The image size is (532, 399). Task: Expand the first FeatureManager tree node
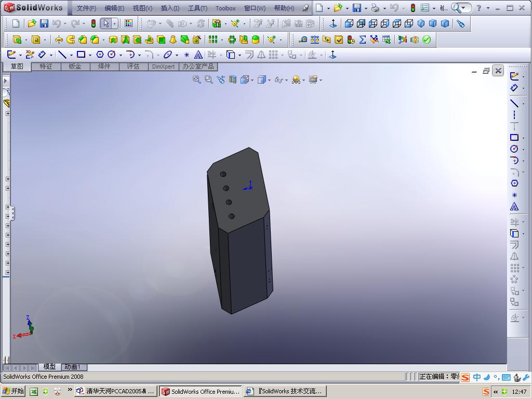click(x=7, y=113)
